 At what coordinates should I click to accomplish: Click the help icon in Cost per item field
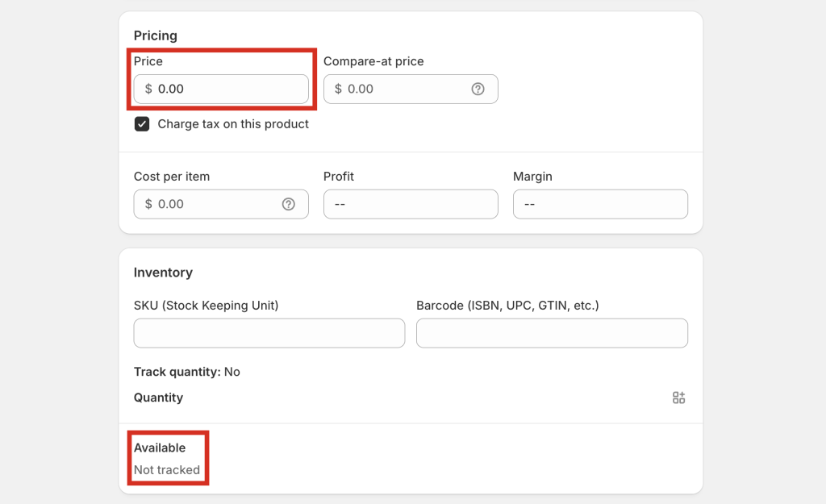pos(288,204)
